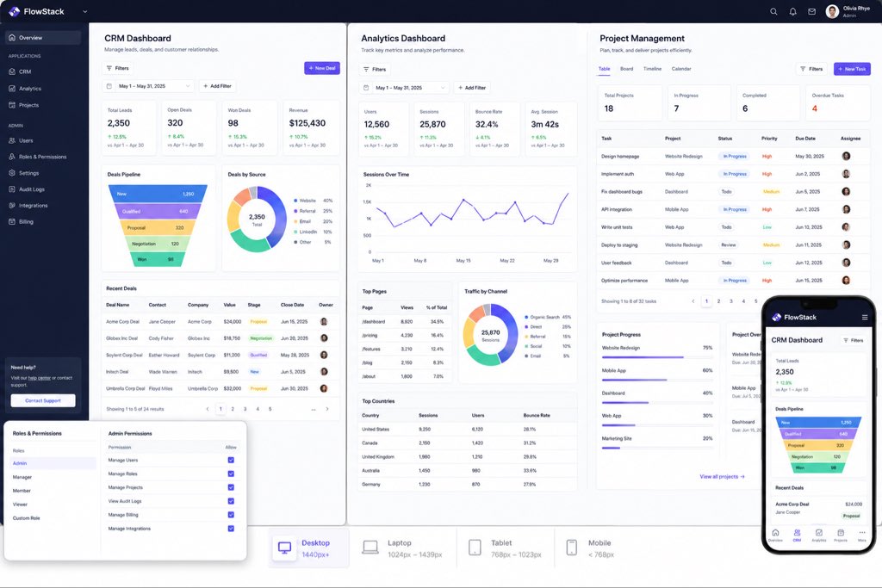Tap the More icon in phone bottom nav
Screen dimensions: 882x588
861,535
